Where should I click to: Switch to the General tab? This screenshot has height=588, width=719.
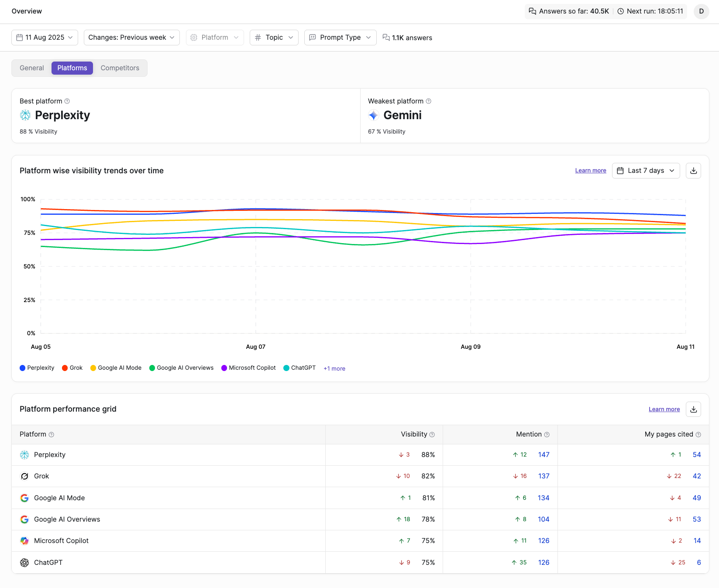[x=32, y=68]
